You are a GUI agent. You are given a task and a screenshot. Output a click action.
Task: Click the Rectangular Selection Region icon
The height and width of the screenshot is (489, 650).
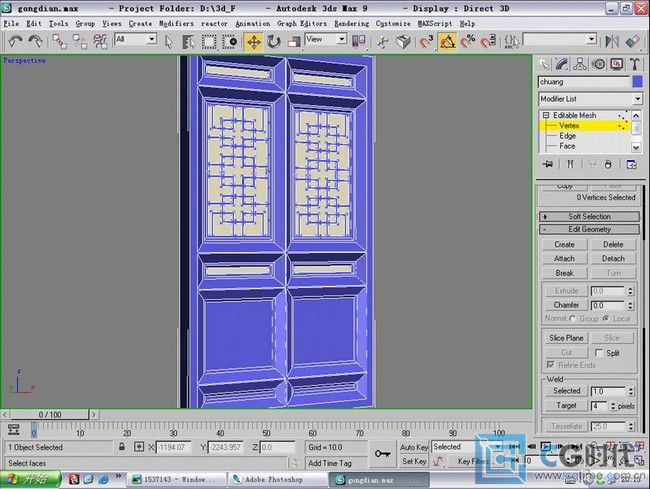click(x=209, y=41)
